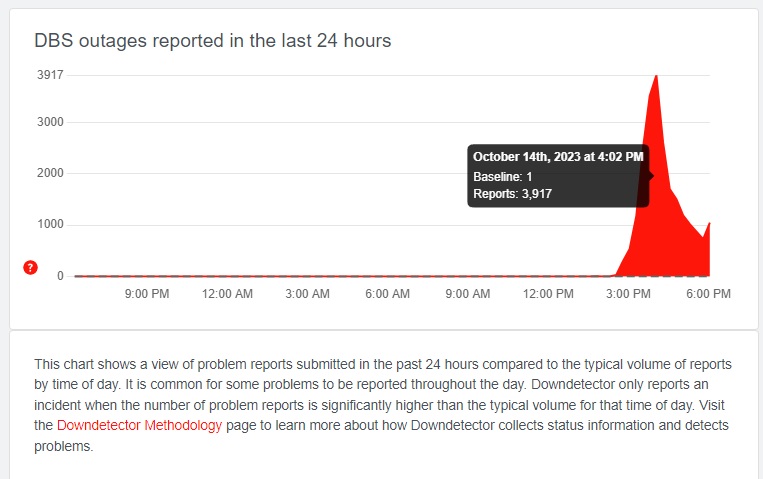The height and width of the screenshot is (479, 763).
Task: Click the paragraph starting 'This chart shows'
Action: pyautogui.click(x=380, y=405)
